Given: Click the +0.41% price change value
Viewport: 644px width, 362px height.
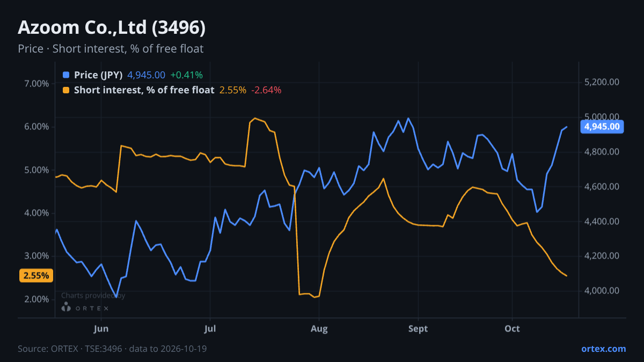Looking at the screenshot, I should [186, 75].
